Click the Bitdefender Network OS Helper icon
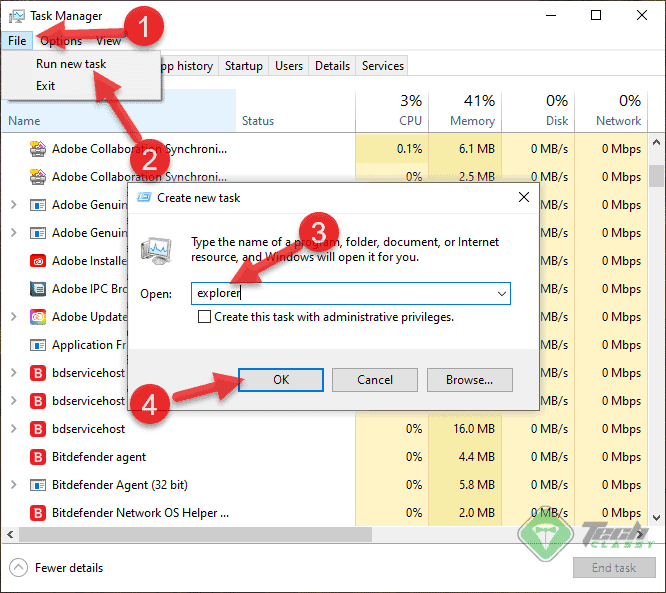Screen dimensions: 666x593 38,513
